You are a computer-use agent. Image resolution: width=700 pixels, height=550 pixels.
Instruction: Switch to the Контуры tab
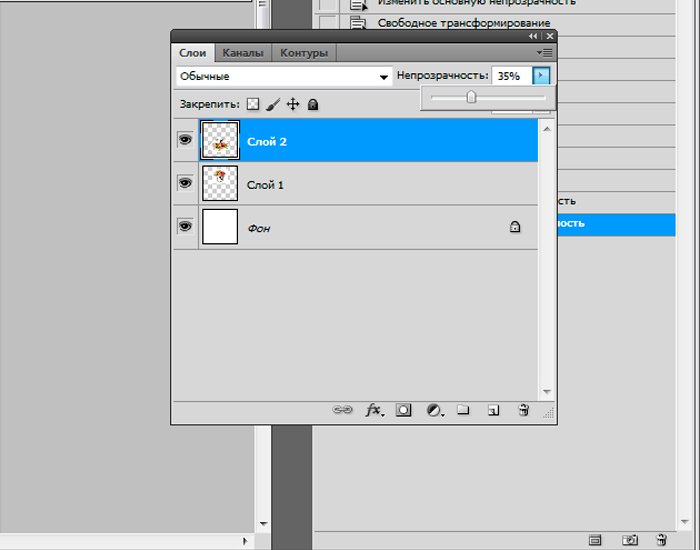[x=303, y=53]
